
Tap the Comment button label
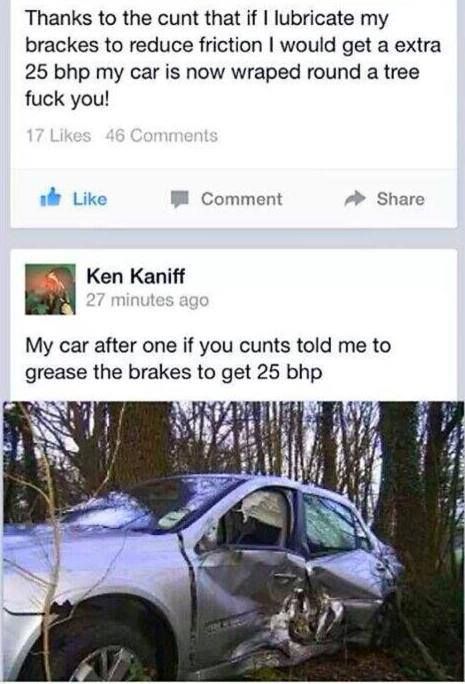pyautogui.click(x=241, y=199)
